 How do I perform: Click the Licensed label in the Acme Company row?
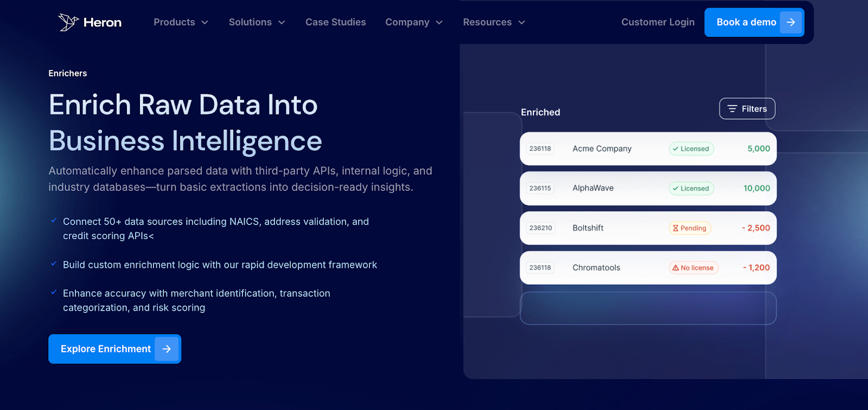(694, 149)
